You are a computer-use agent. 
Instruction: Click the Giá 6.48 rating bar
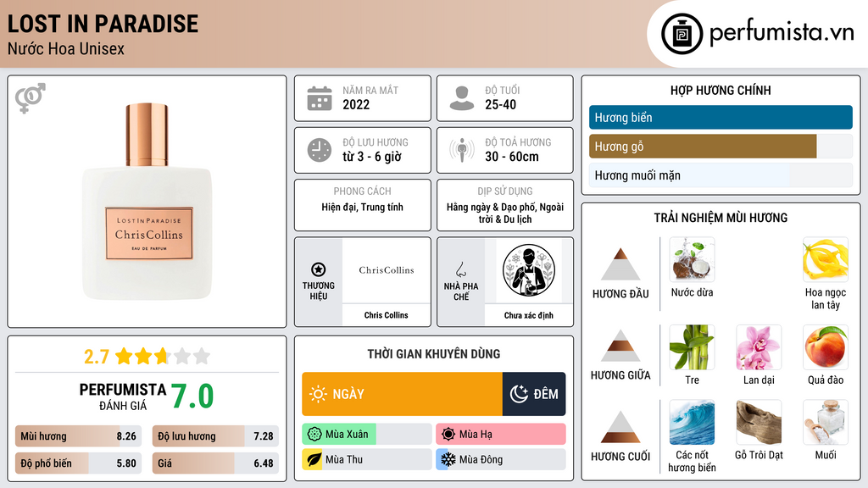point(215,463)
